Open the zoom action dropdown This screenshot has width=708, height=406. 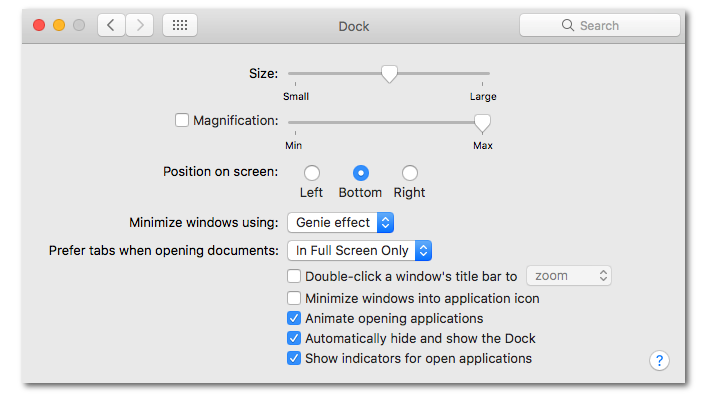[568, 276]
